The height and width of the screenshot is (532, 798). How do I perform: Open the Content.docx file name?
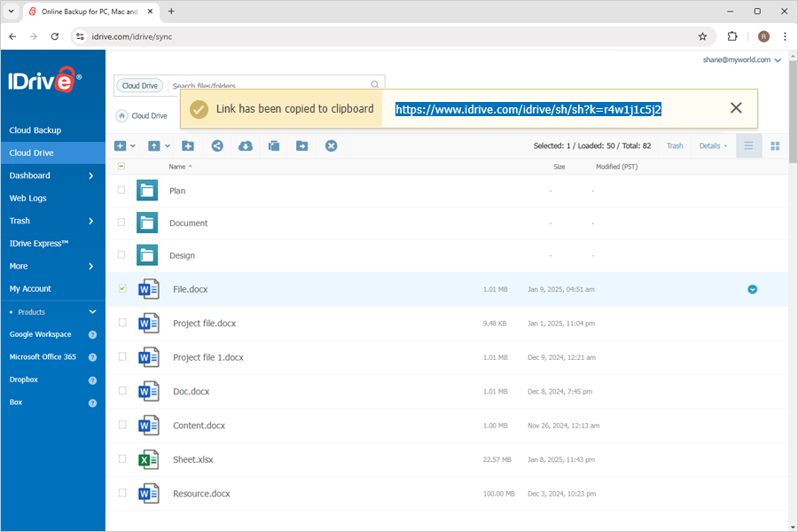pos(199,425)
